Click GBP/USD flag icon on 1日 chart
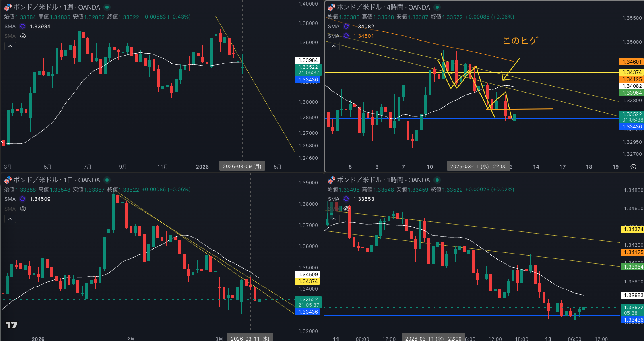 pos(8,180)
